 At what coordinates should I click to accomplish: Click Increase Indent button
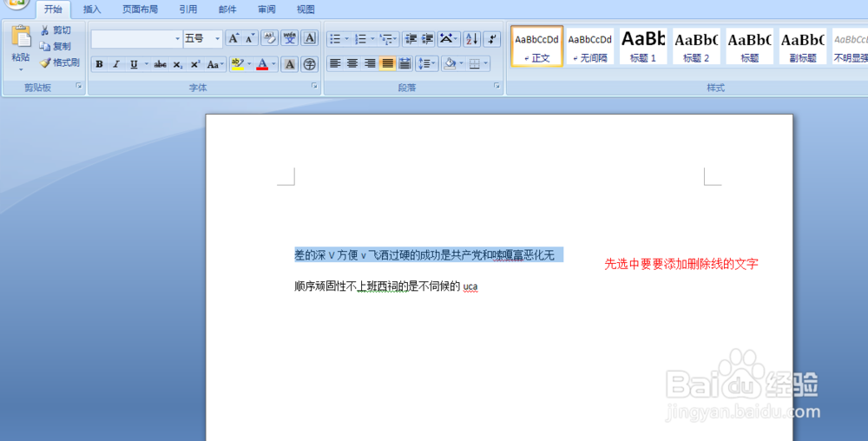pos(427,39)
